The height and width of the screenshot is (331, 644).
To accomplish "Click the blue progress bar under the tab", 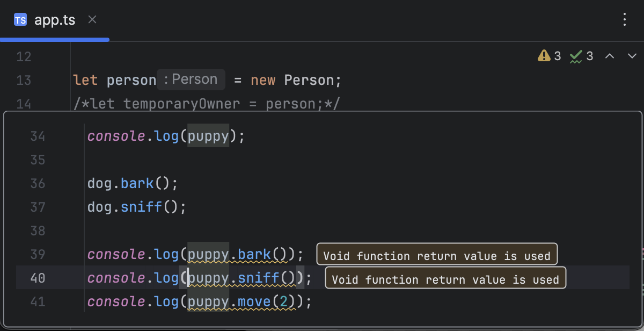I will pyautogui.click(x=54, y=39).
